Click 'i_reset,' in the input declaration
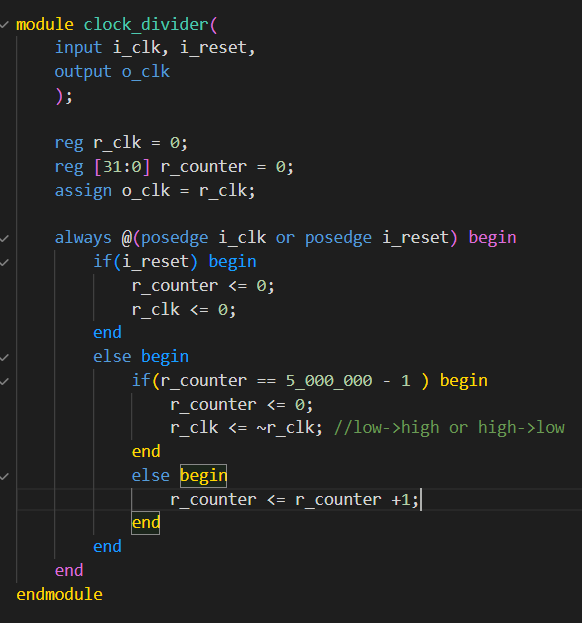 tap(217, 48)
